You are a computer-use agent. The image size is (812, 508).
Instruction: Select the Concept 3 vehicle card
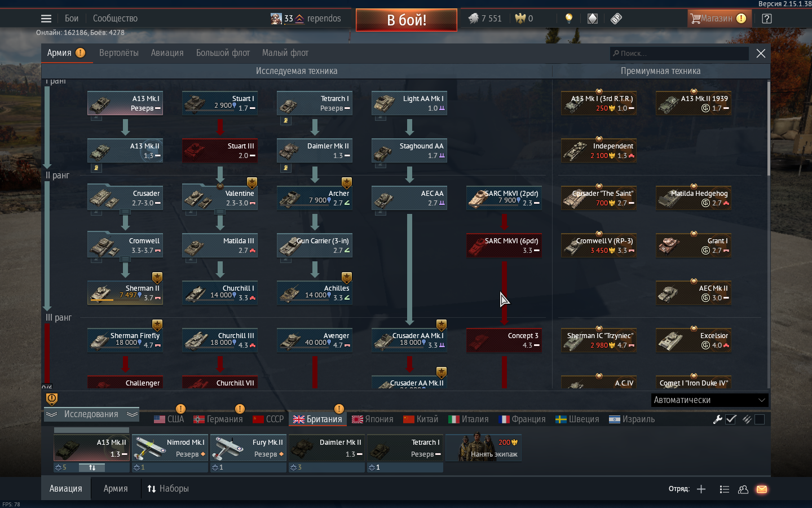pyautogui.click(x=504, y=340)
